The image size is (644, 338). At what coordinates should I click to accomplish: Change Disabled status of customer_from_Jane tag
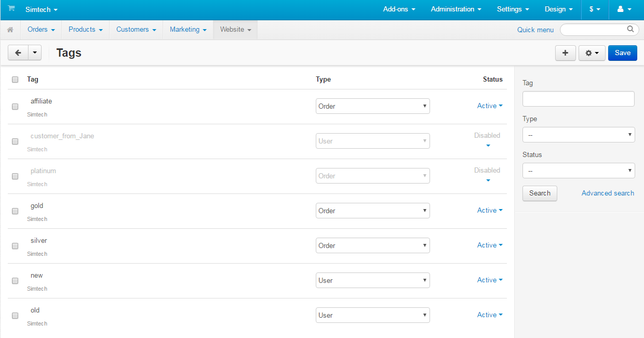487,140
